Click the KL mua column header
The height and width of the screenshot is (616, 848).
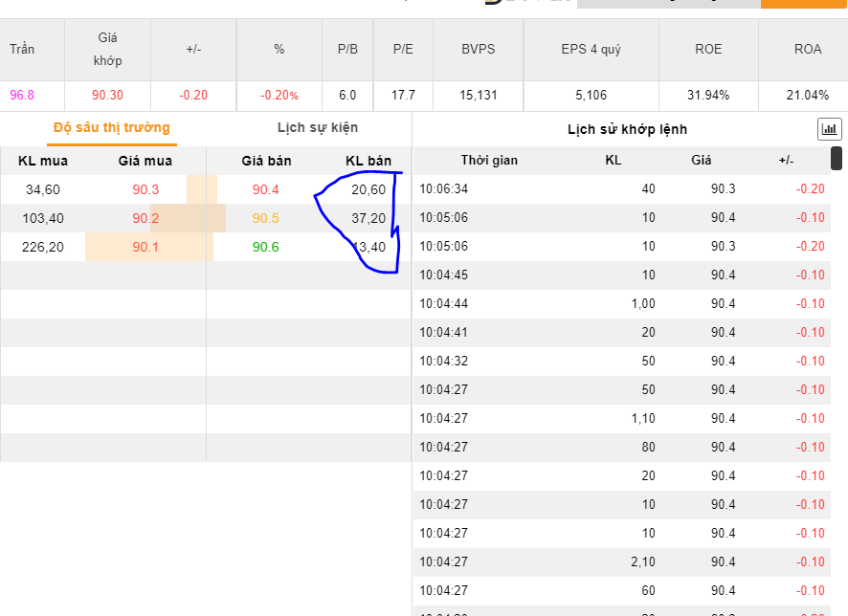(x=43, y=161)
